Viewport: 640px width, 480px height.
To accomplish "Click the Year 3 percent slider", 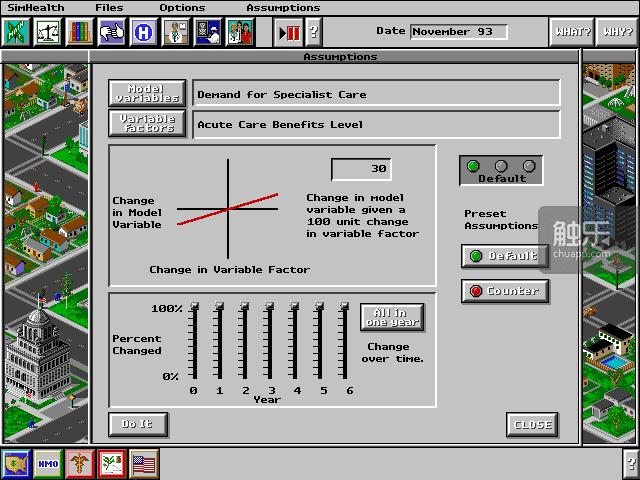I will (271, 340).
